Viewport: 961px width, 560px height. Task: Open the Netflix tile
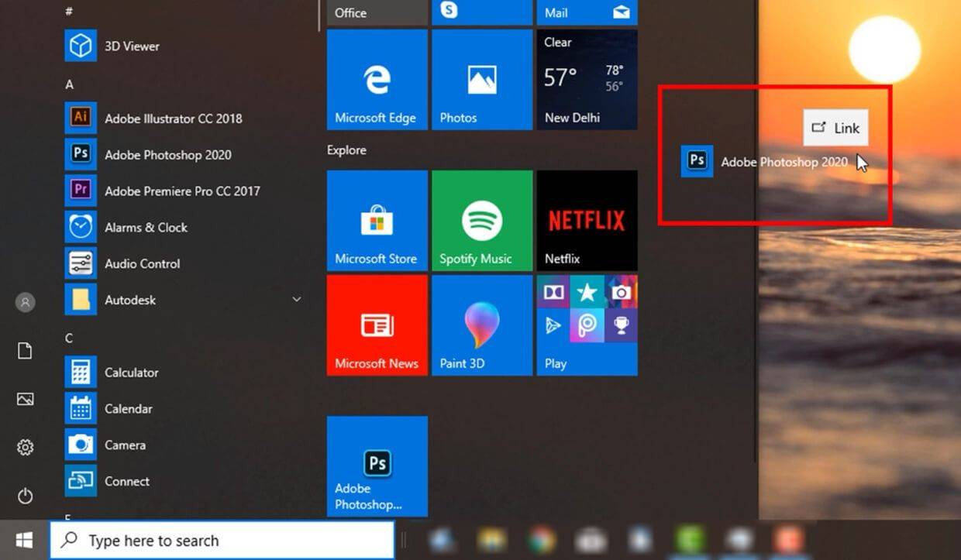pyautogui.click(x=587, y=221)
